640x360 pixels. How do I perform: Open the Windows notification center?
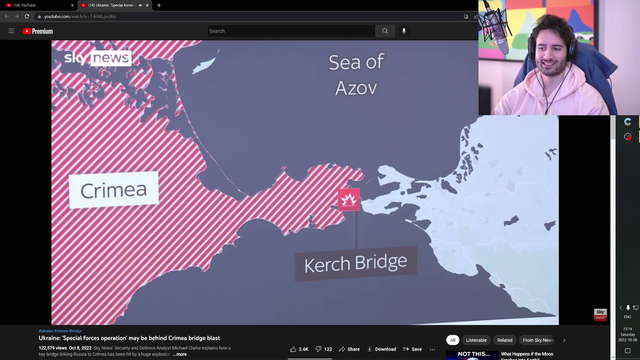tap(627, 351)
